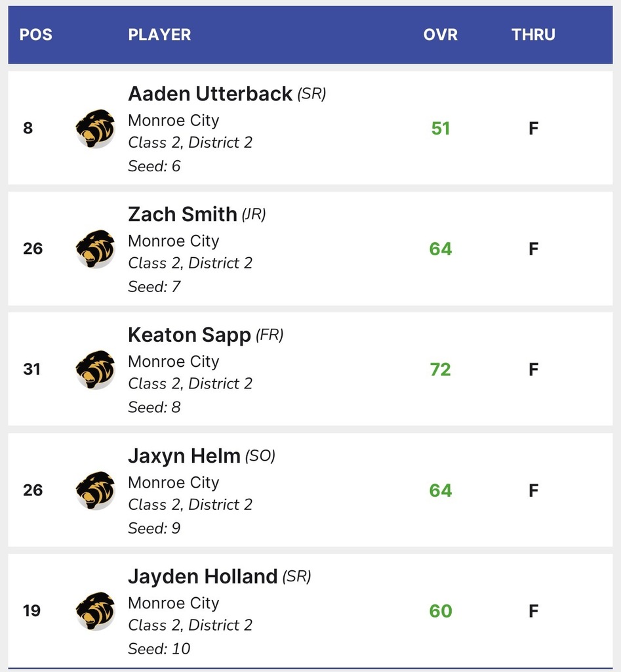This screenshot has width=621, height=672.
Task: Sort by the POS column header
Action: click(x=36, y=35)
